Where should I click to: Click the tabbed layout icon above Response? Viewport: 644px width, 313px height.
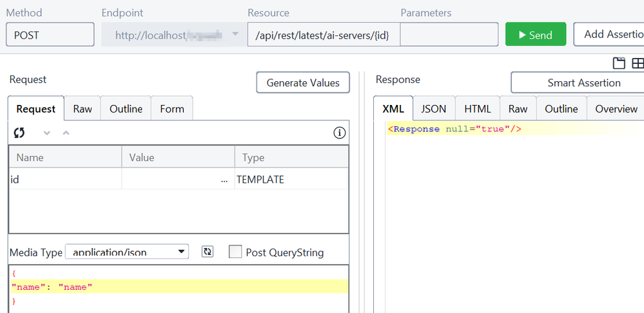[x=619, y=63]
